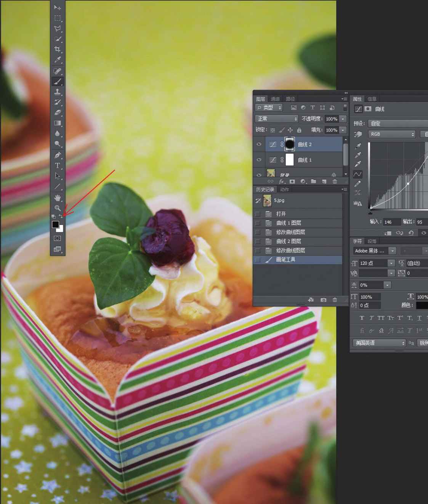Select the Gradient tool
Viewport: 428px width, 504px height.
click(58, 123)
